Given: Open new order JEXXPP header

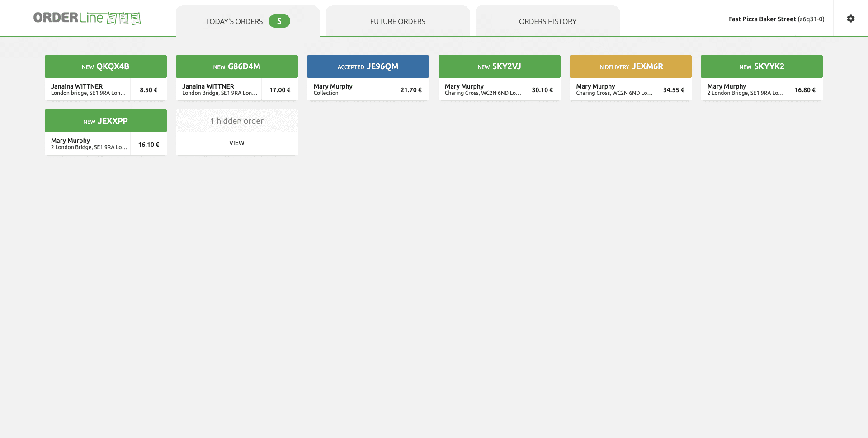Looking at the screenshot, I should (x=105, y=121).
